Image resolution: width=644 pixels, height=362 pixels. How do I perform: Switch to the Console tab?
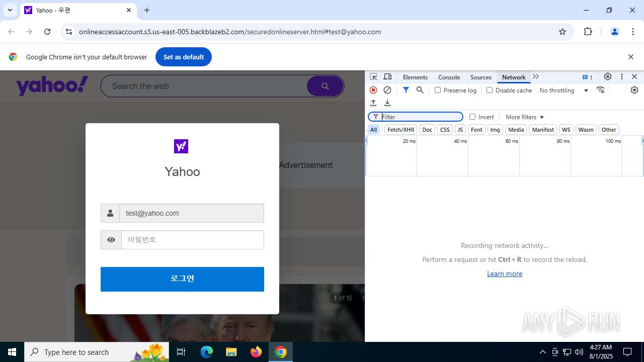(449, 77)
